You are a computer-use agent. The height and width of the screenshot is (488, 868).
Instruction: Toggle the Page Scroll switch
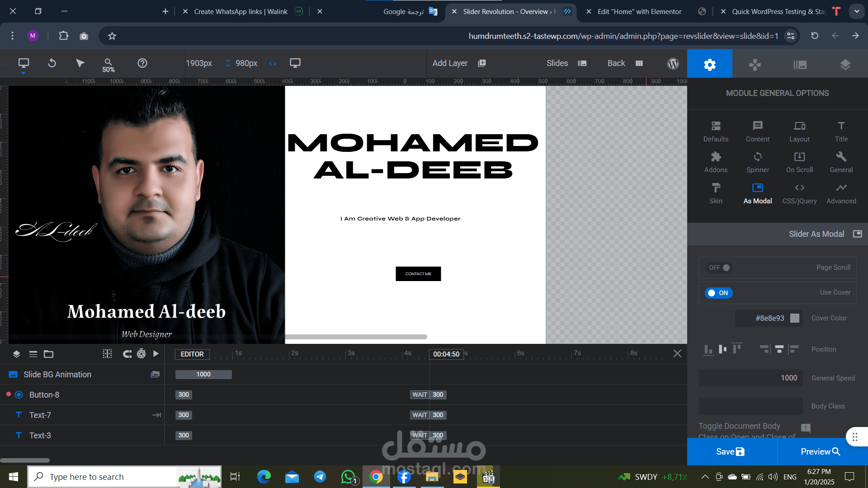click(719, 268)
